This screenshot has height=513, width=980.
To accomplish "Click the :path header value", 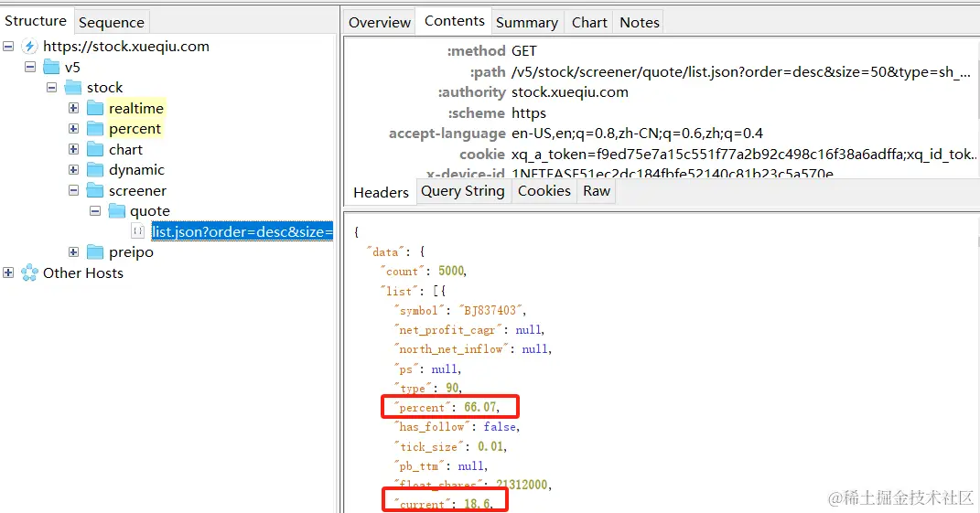I will coord(740,72).
